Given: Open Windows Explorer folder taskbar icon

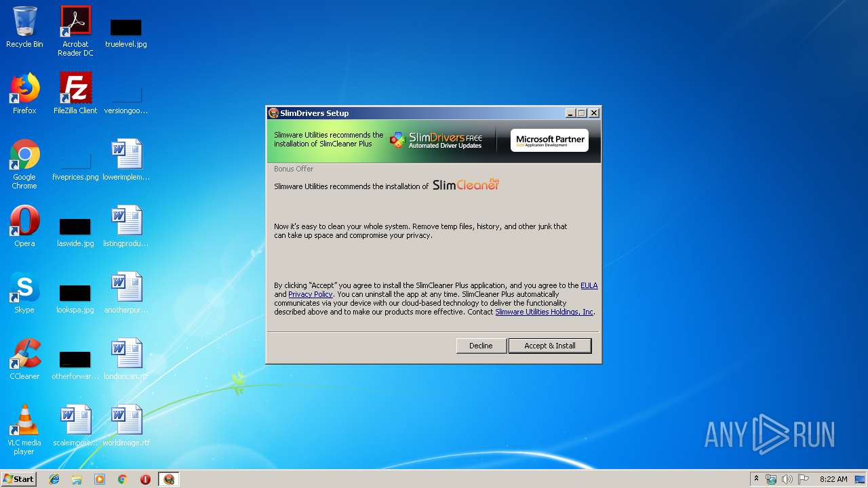Looking at the screenshot, I should [77, 479].
